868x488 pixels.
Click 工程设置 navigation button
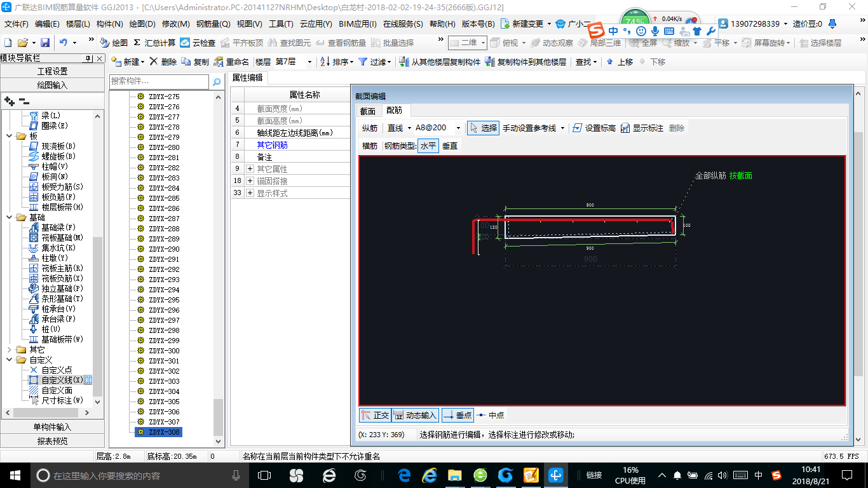click(x=52, y=71)
